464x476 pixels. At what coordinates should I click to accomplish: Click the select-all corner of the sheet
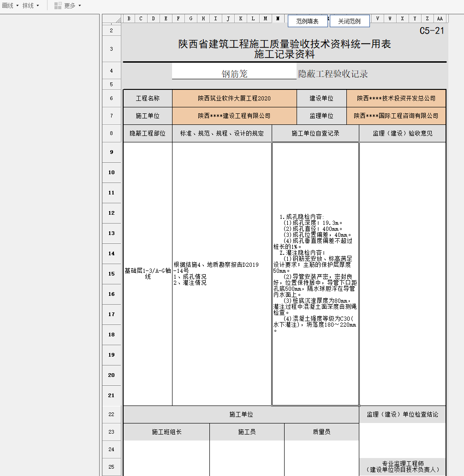[112, 19]
